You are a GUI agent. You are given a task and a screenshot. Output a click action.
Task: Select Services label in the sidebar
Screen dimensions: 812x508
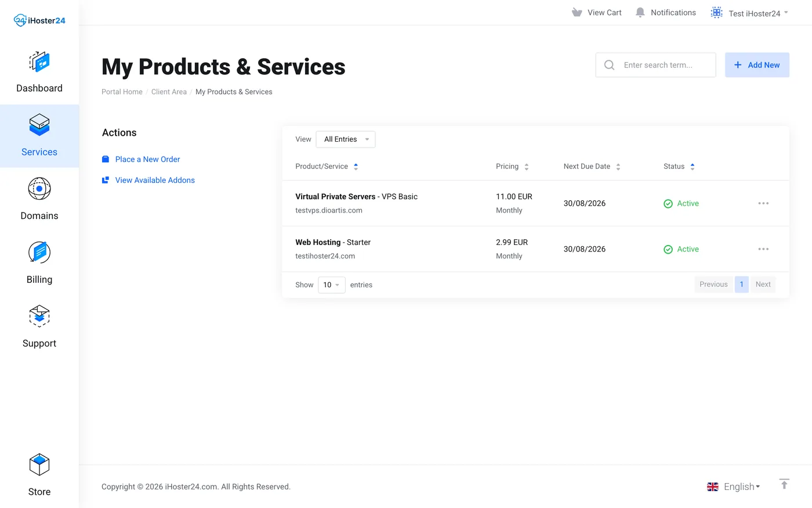coord(39,152)
